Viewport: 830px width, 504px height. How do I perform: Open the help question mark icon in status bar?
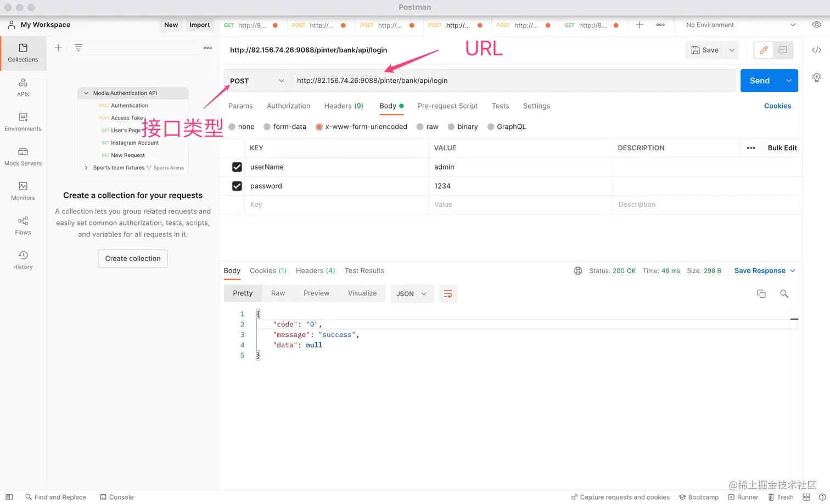coord(822,497)
